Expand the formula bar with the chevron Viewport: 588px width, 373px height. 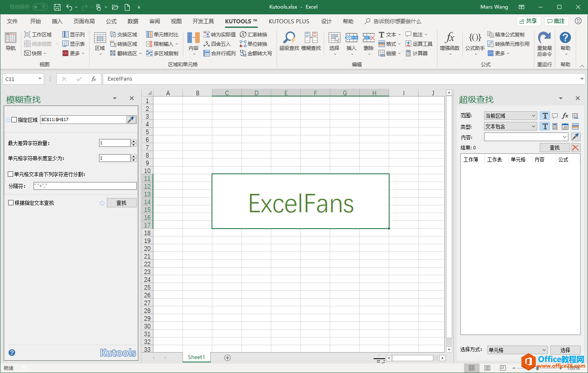coord(582,79)
